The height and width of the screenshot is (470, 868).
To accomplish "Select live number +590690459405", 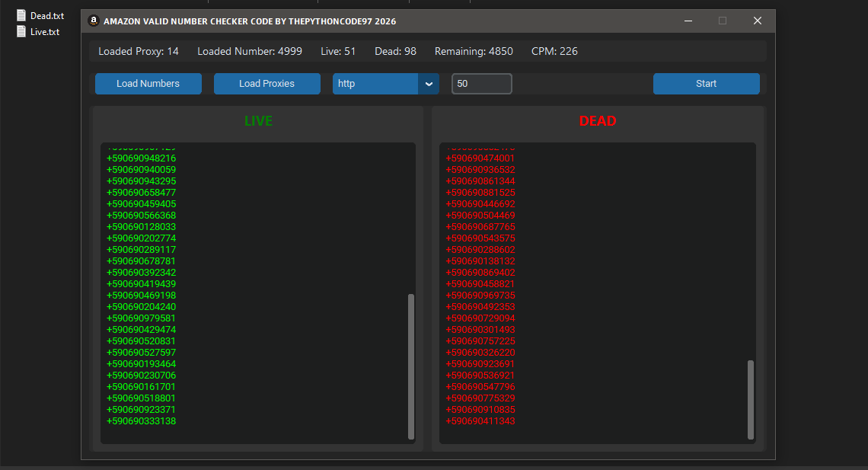I will 141,204.
